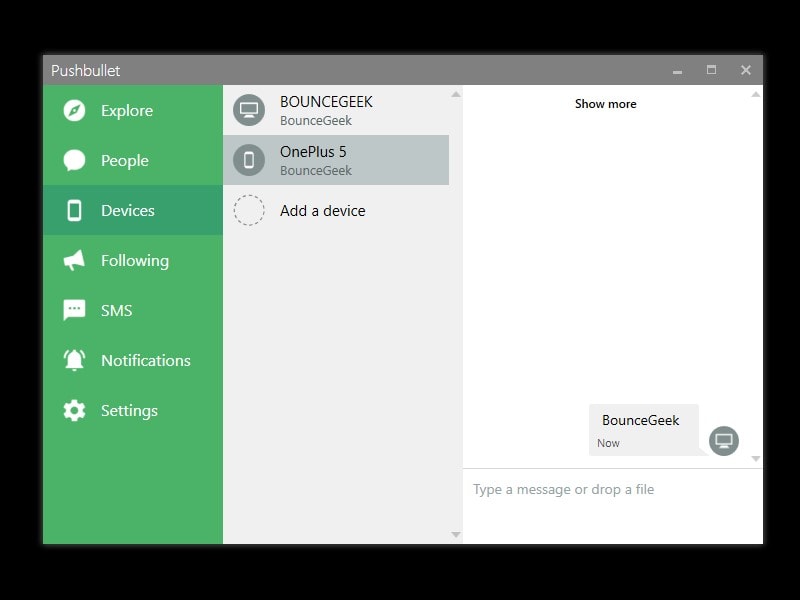Click the dashed circle Add a device icon
The height and width of the screenshot is (600, 800).
(249, 210)
